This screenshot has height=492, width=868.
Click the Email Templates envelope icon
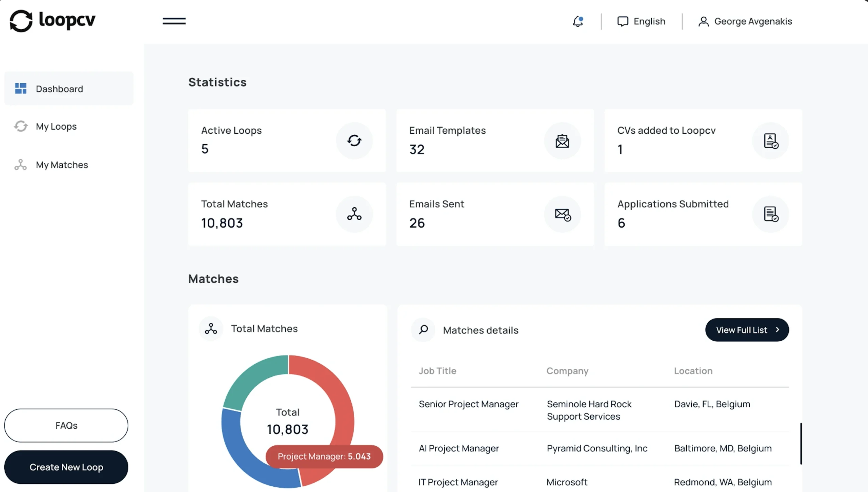click(562, 140)
